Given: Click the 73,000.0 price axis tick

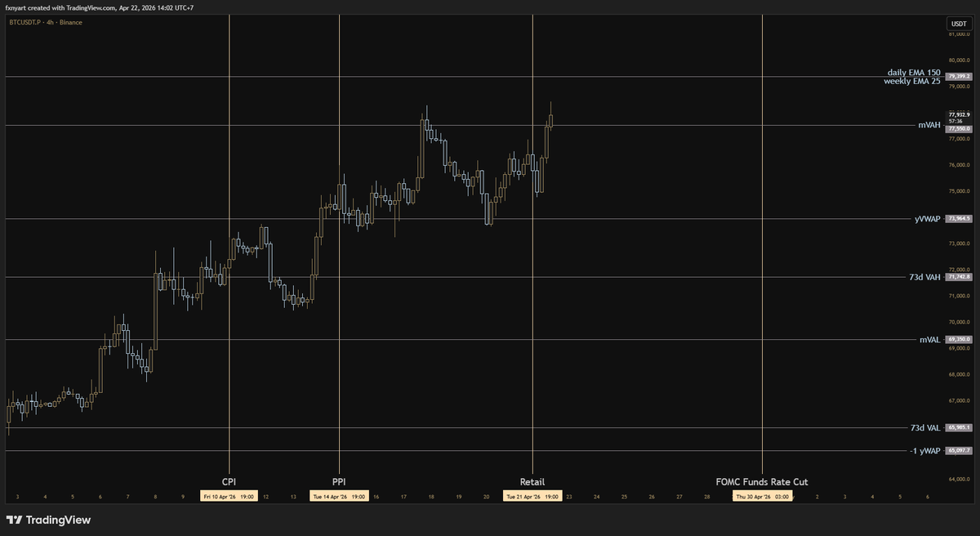Looking at the screenshot, I should click(x=960, y=244).
